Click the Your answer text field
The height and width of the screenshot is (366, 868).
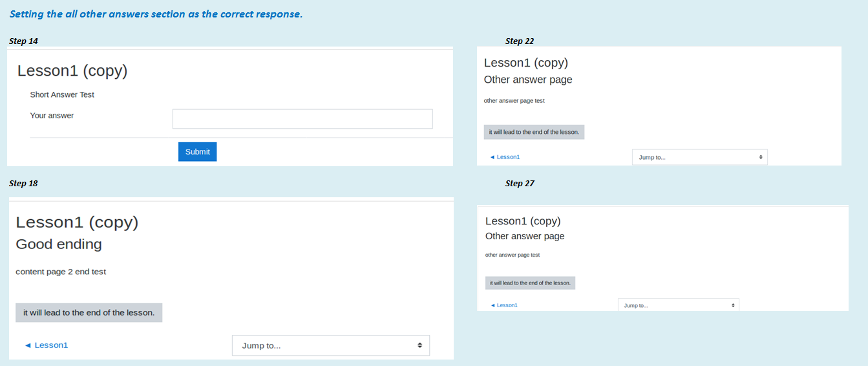coord(302,119)
